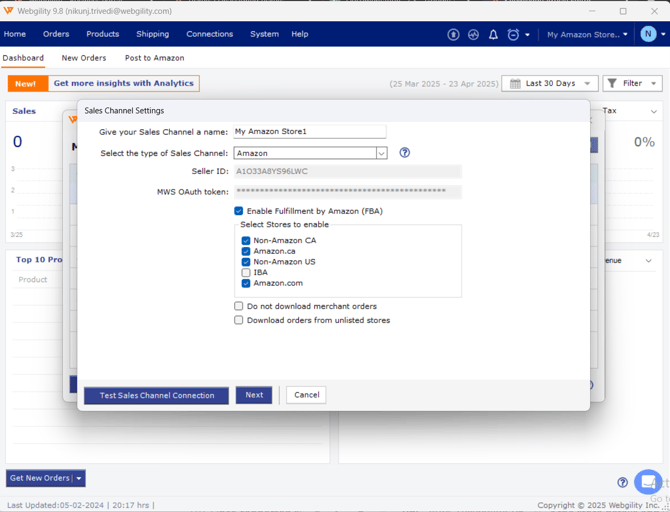Switch to the New Orders tab
Viewport: 670px width, 512px height.
[x=84, y=58]
